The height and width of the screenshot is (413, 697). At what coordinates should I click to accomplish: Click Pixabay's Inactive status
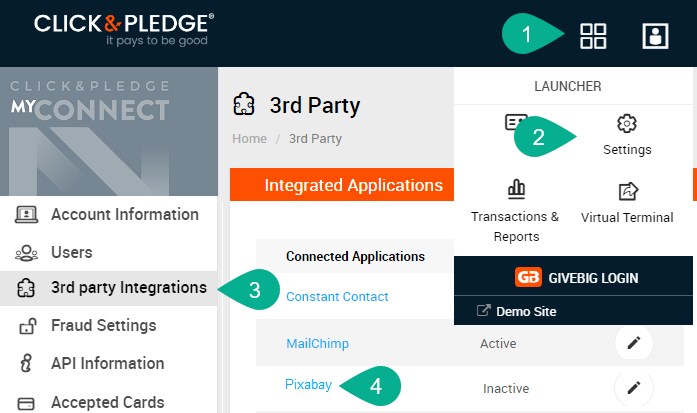[506, 389]
